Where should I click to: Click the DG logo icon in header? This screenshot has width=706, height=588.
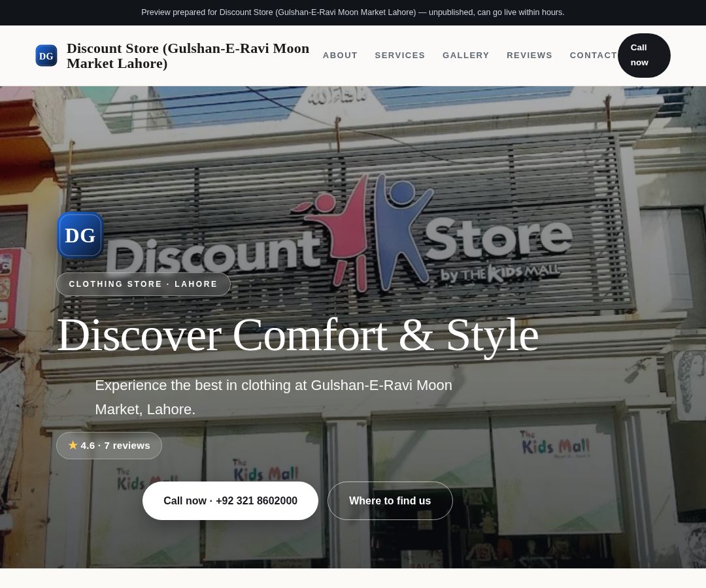click(x=46, y=56)
